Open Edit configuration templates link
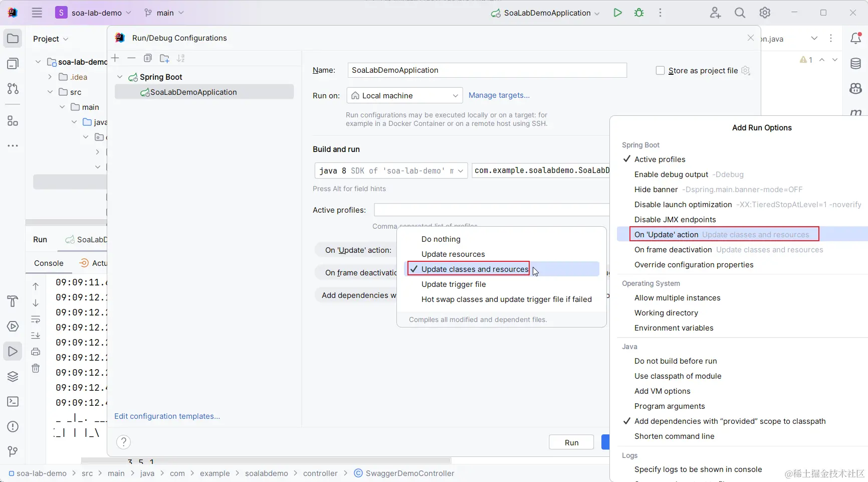This screenshot has width=868, height=482. [167, 416]
